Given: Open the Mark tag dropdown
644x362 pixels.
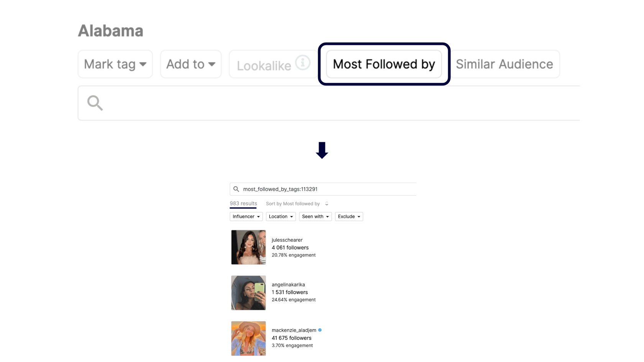Looking at the screenshot, I should click(x=115, y=64).
